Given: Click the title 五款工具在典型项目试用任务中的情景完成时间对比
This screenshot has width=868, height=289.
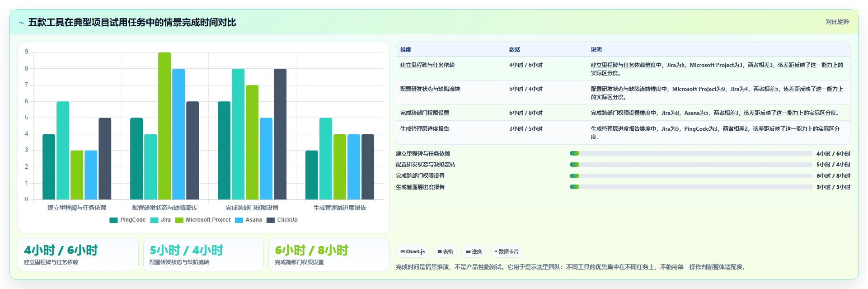Looking at the screenshot, I should click(x=132, y=23).
